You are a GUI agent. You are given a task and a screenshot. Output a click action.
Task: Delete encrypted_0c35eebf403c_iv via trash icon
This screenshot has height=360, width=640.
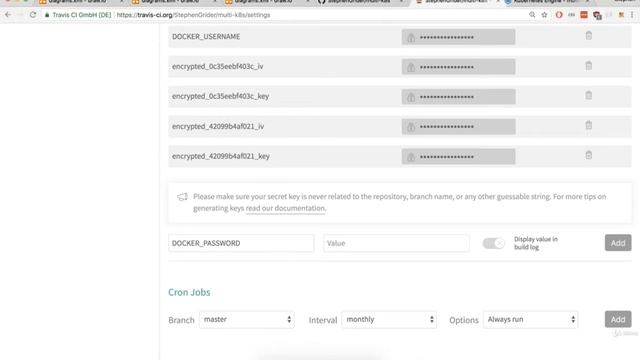589,65
